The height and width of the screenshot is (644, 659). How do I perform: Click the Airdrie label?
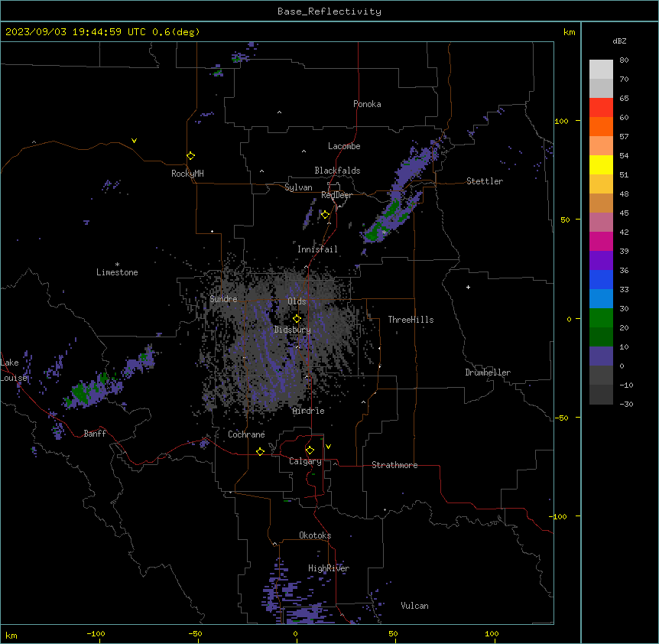[309, 411]
